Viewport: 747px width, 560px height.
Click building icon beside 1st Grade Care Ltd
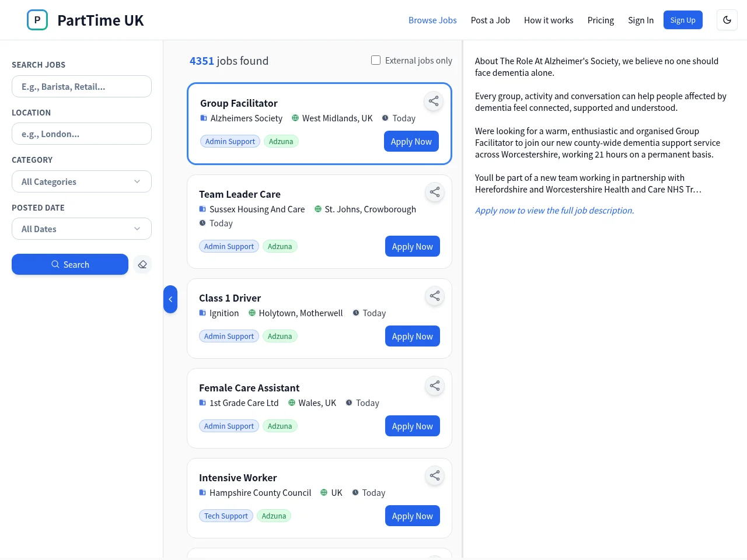click(x=203, y=402)
